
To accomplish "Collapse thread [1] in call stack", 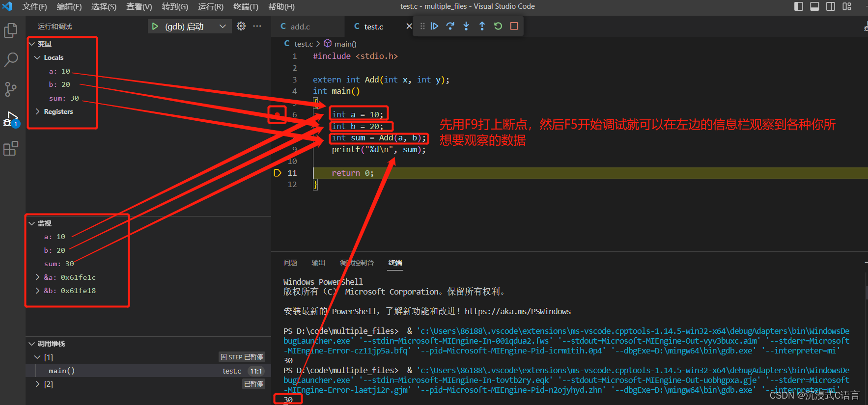I will coord(37,357).
